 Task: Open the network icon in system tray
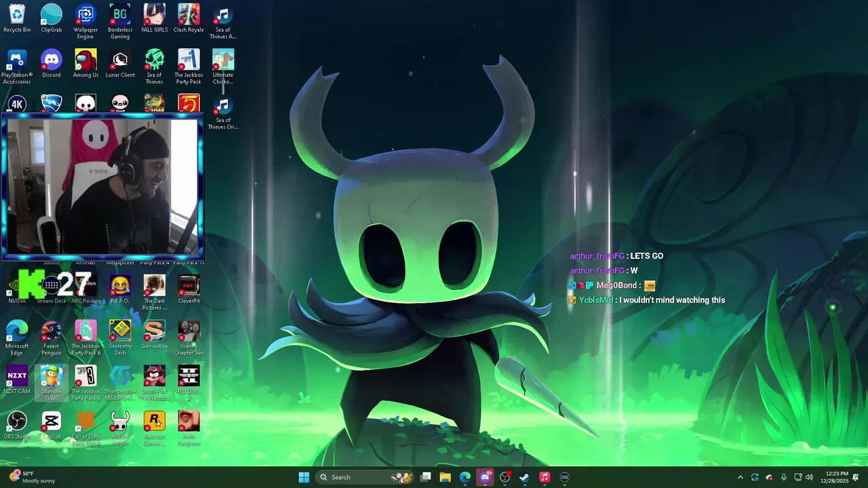[798, 477]
